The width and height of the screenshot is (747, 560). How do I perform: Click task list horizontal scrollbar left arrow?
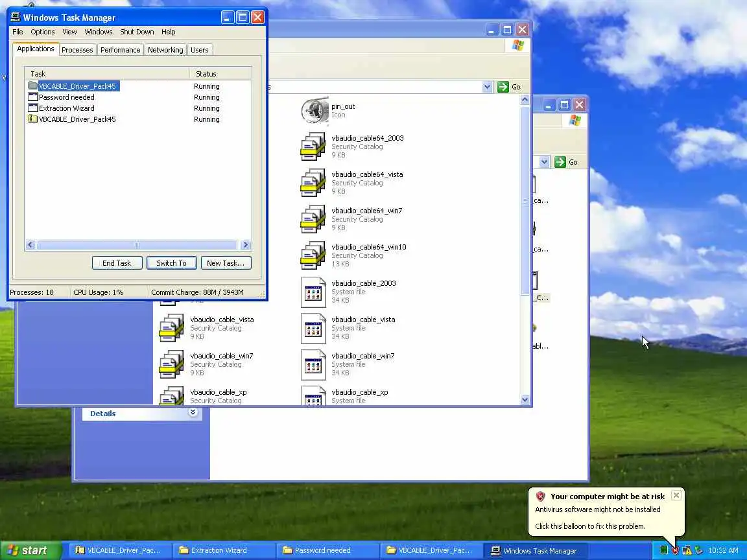pos(30,245)
